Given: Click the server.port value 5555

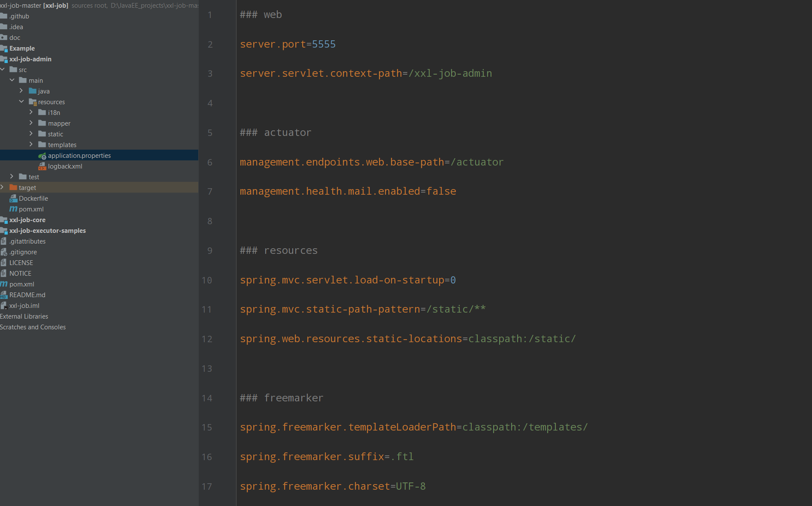Looking at the screenshot, I should click(324, 44).
